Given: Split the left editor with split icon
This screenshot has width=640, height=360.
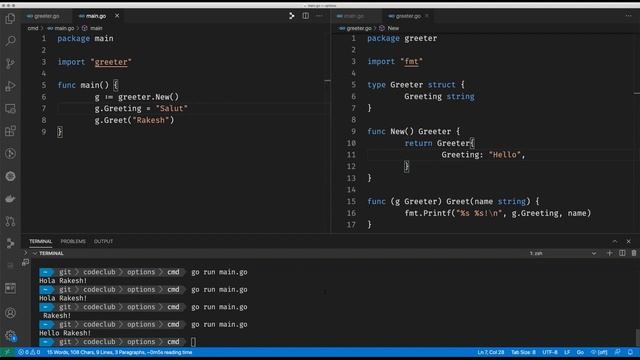Looking at the screenshot, I should (305, 16).
